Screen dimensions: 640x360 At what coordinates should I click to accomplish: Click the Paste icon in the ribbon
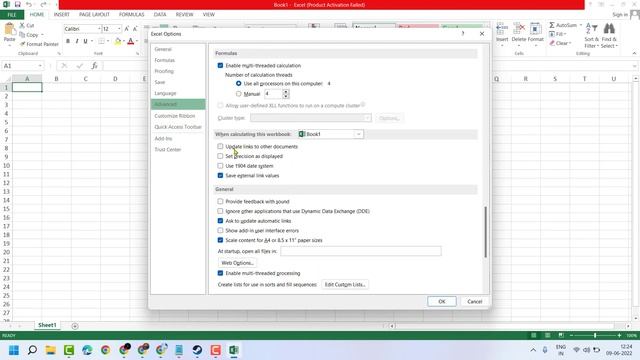9,30
